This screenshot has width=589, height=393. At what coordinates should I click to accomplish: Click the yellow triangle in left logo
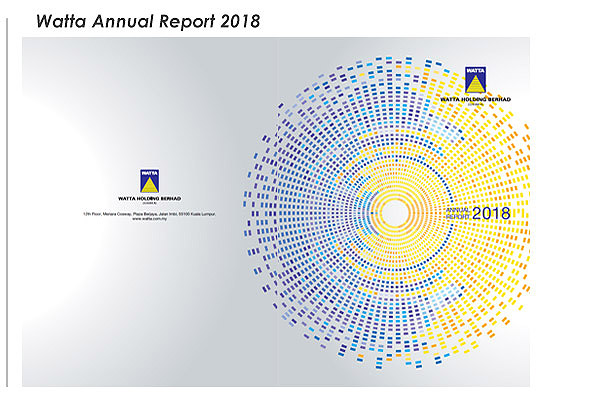pos(150,184)
